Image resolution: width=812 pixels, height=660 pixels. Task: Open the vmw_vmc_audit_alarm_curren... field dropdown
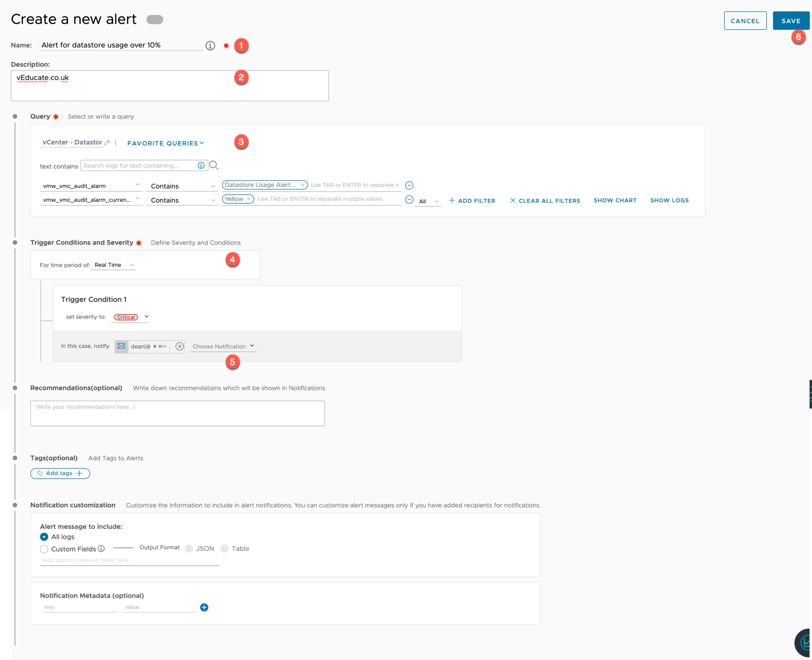pyautogui.click(x=91, y=200)
